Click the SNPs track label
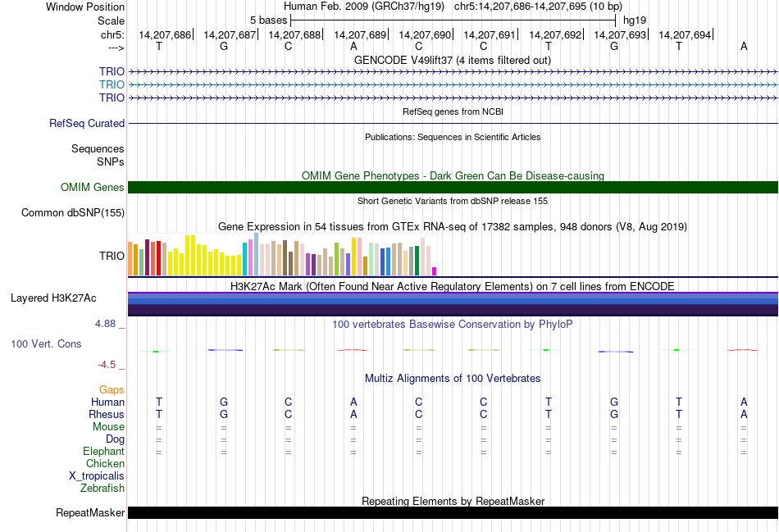 coord(111,161)
